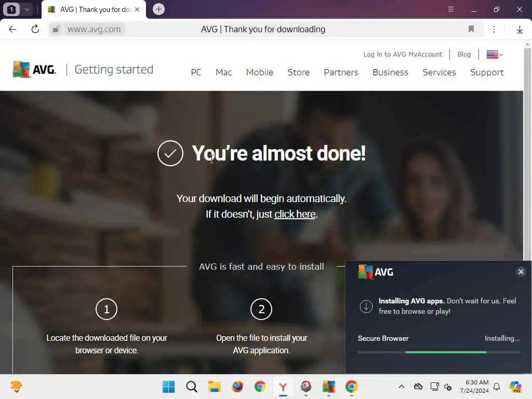
Task: Click the Secure Browser installation progress bar
Action: tap(438, 352)
